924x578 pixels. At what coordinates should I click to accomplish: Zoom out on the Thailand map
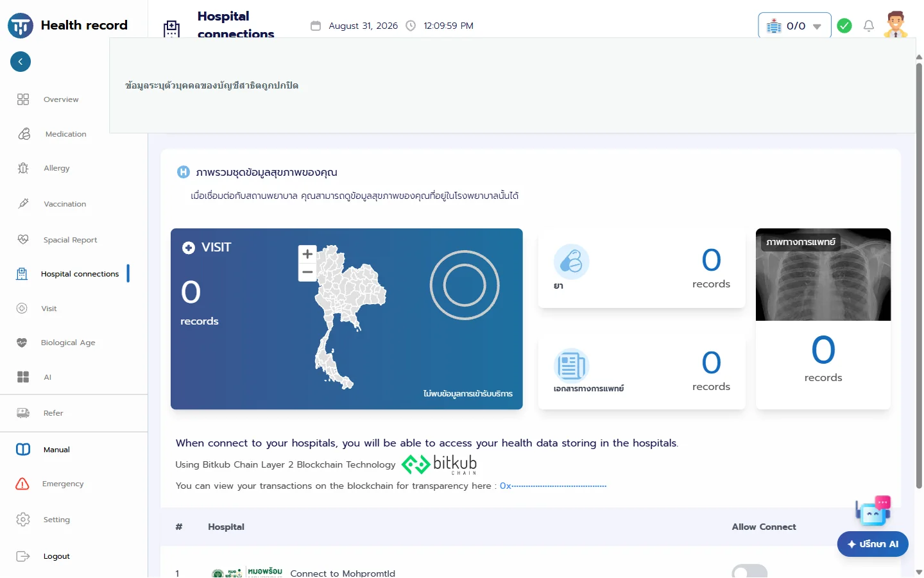coord(307,273)
